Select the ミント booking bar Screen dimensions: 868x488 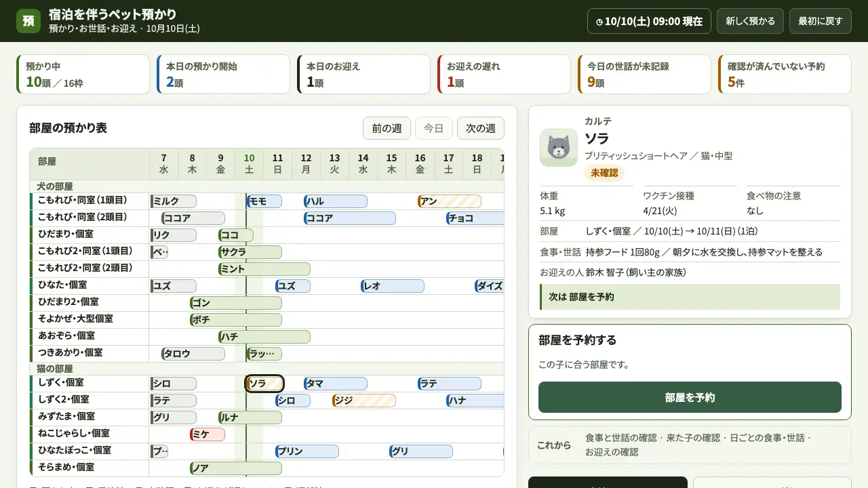264,269
